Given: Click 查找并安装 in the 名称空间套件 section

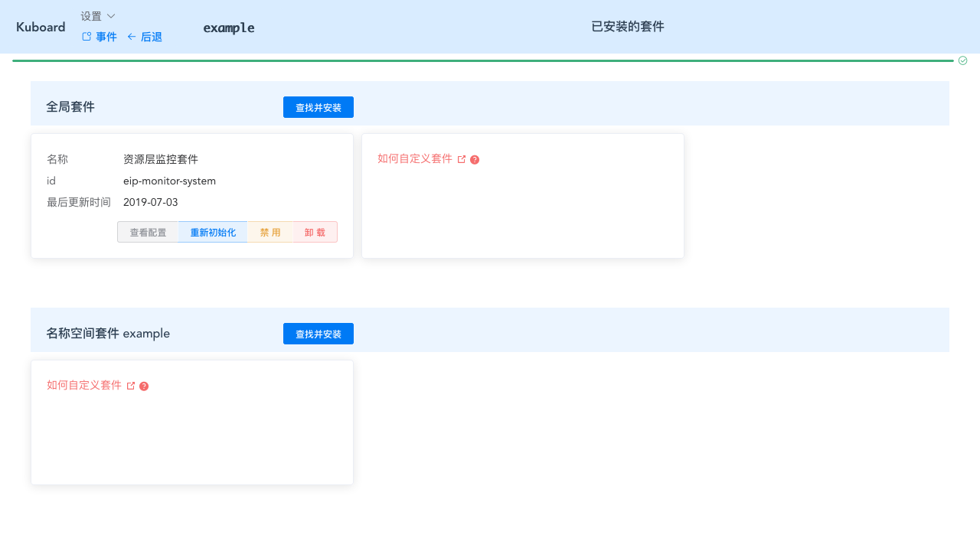Looking at the screenshot, I should 318,334.
